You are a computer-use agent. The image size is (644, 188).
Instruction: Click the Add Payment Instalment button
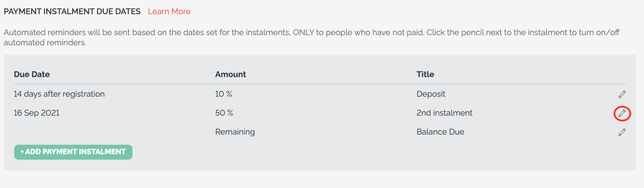[73, 152]
